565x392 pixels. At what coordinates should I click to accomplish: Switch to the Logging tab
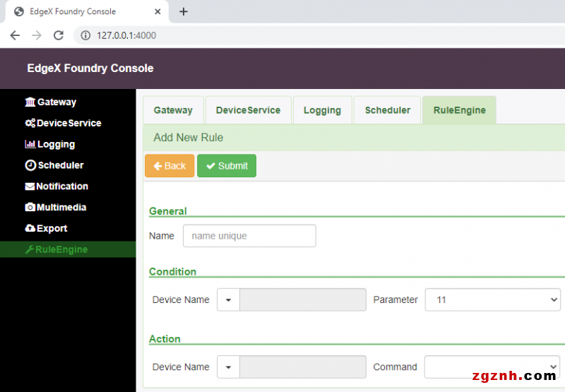point(323,110)
